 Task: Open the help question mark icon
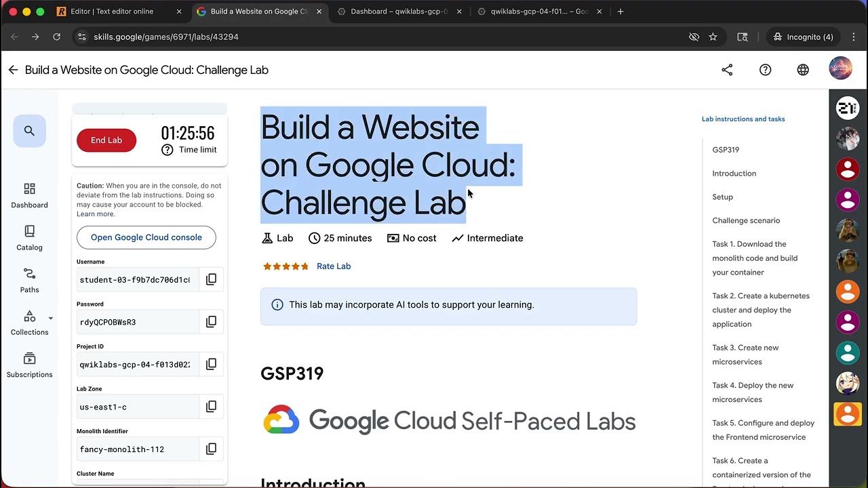coord(765,70)
